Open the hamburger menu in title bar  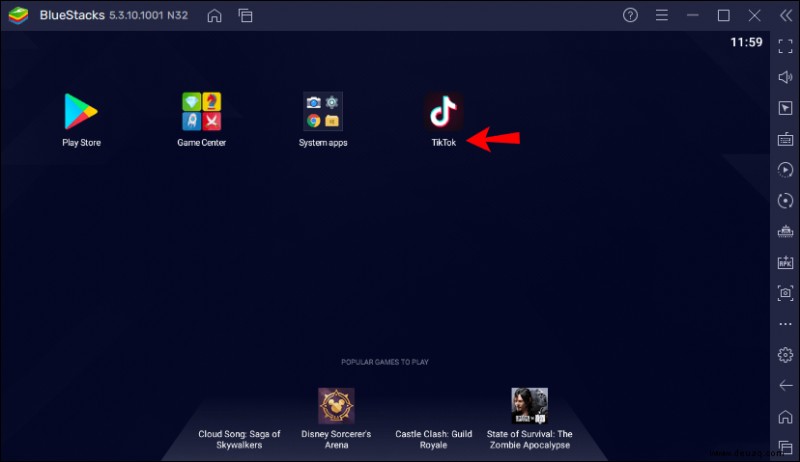coord(662,15)
